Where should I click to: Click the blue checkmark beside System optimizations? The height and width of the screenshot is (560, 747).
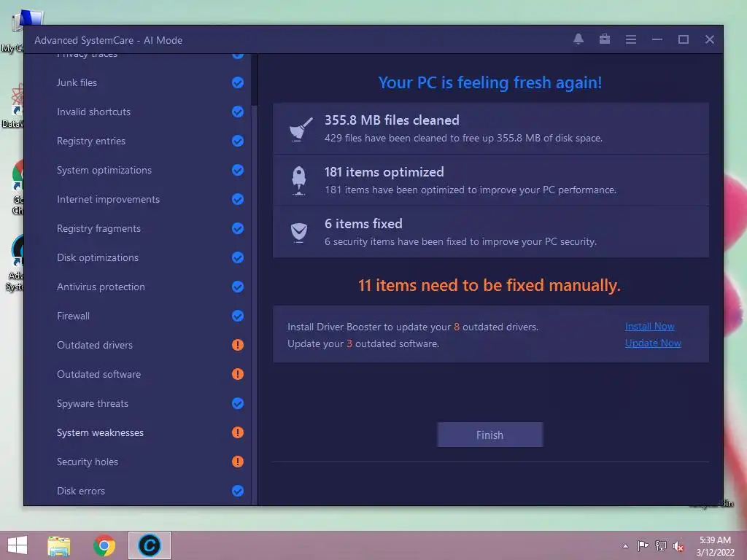[x=238, y=170]
